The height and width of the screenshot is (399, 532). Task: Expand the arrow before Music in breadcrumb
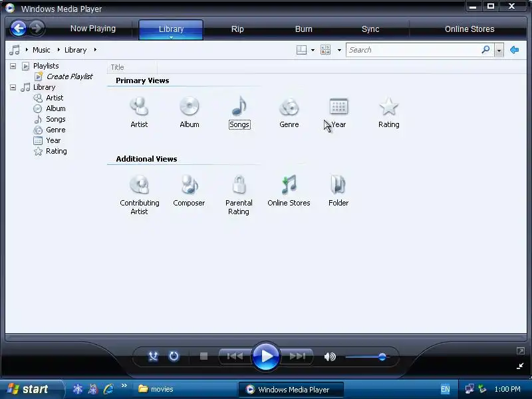(x=27, y=50)
